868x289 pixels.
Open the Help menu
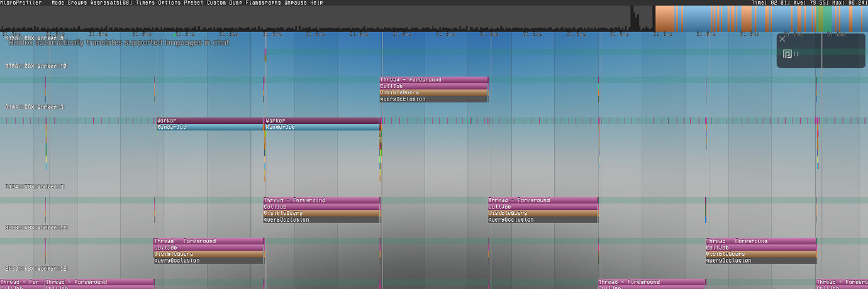[x=316, y=3]
